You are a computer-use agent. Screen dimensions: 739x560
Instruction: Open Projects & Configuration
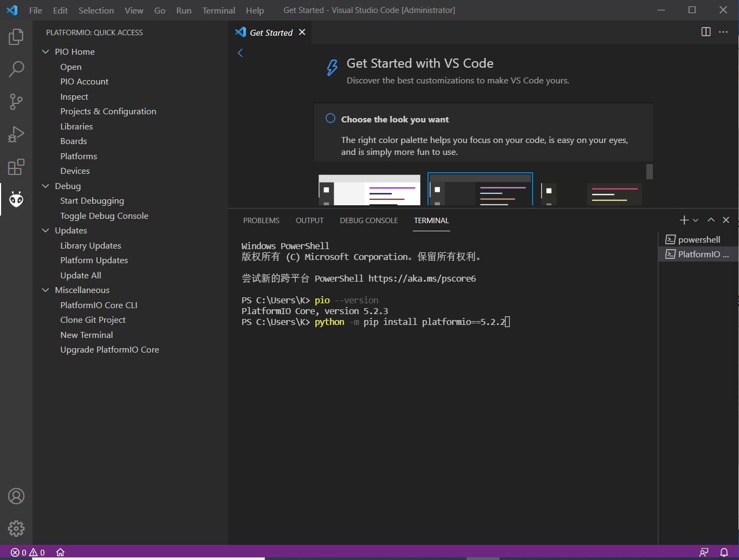(108, 111)
